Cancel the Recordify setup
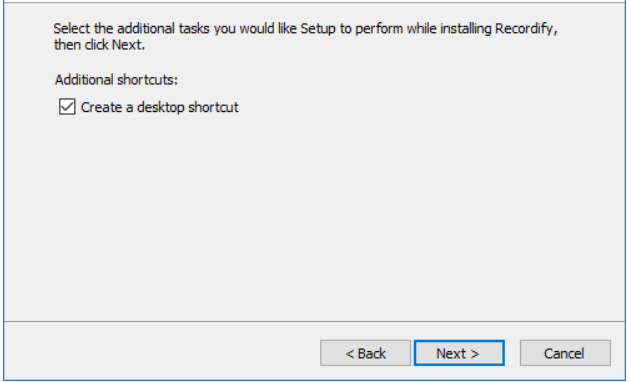This screenshot has width=630, height=382. pos(565,353)
